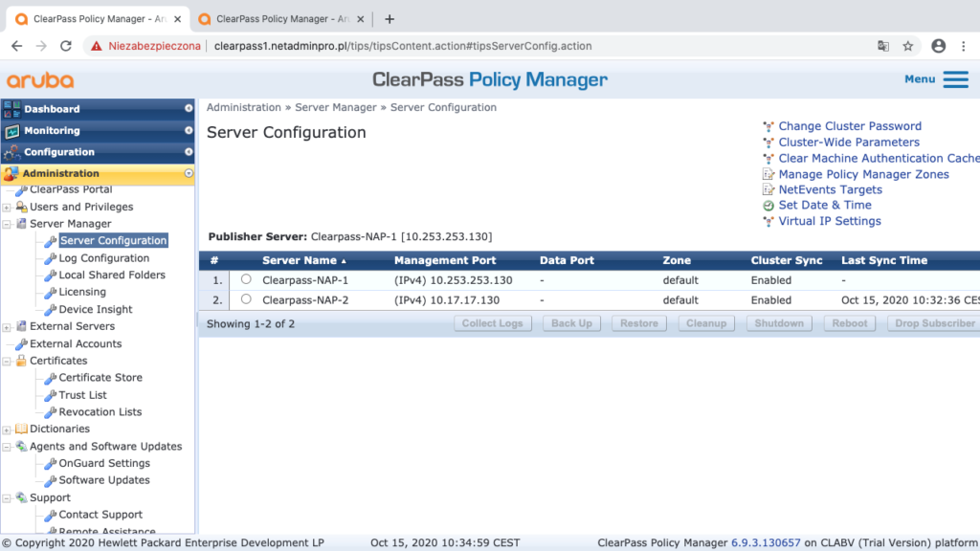Open the Clearpass-NAP-2 server name
Image resolution: width=980 pixels, height=551 pixels.
(x=305, y=299)
